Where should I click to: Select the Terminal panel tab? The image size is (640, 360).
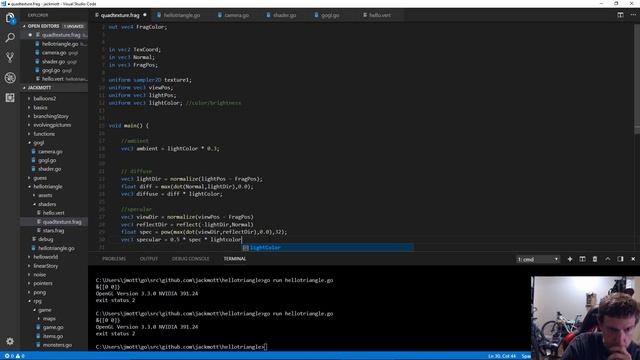point(235,259)
